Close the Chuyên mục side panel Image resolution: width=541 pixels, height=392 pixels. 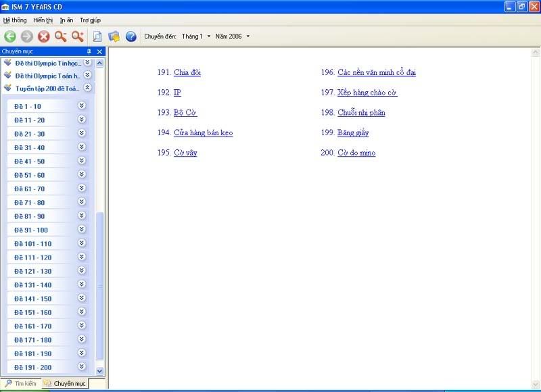(x=99, y=51)
